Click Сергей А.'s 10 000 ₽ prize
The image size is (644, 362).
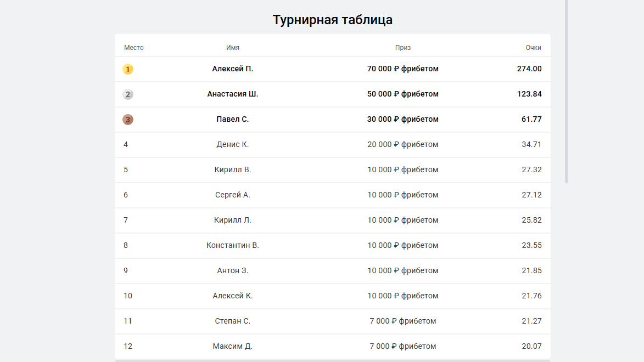(403, 195)
